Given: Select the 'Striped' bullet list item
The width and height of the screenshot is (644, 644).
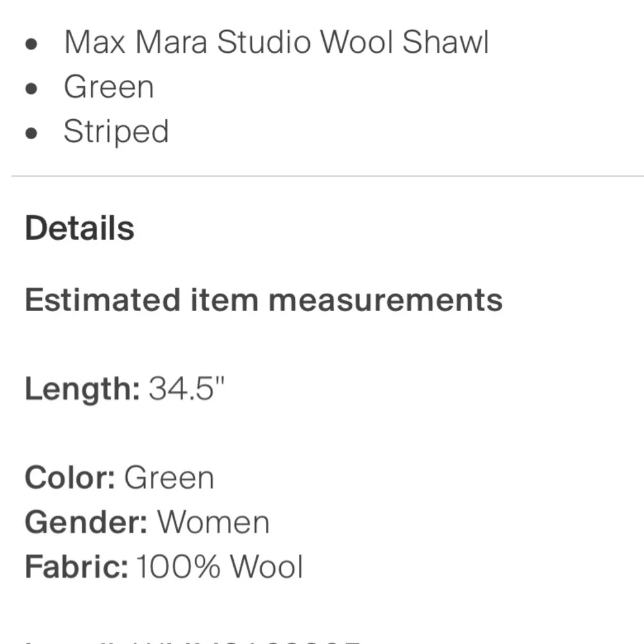Looking at the screenshot, I should click(116, 131).
